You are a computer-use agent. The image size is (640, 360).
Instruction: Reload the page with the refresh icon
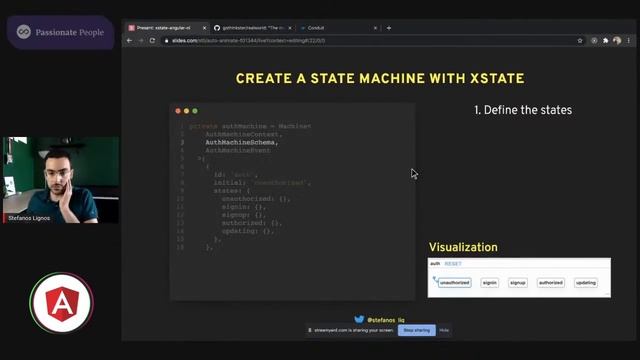coord(152,40)
